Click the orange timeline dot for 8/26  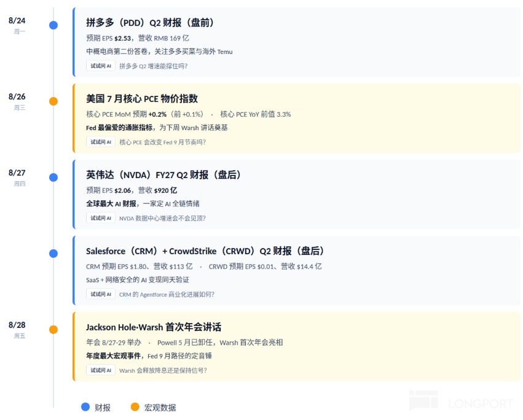point(53,101)
